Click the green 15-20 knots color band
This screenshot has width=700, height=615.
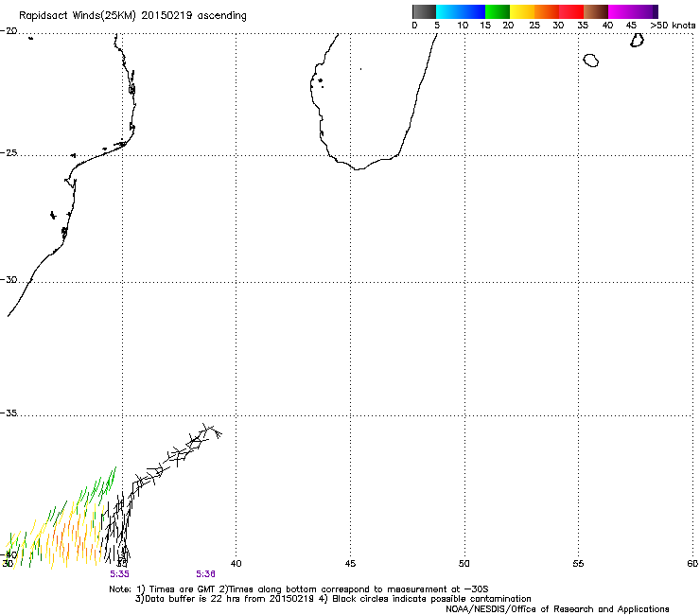498,11
